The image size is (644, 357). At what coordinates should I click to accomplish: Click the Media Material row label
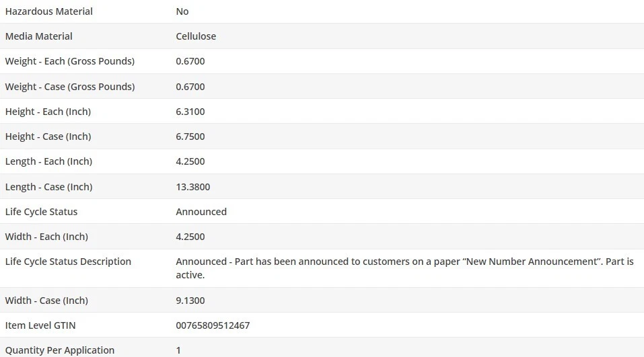pos(39,36)
